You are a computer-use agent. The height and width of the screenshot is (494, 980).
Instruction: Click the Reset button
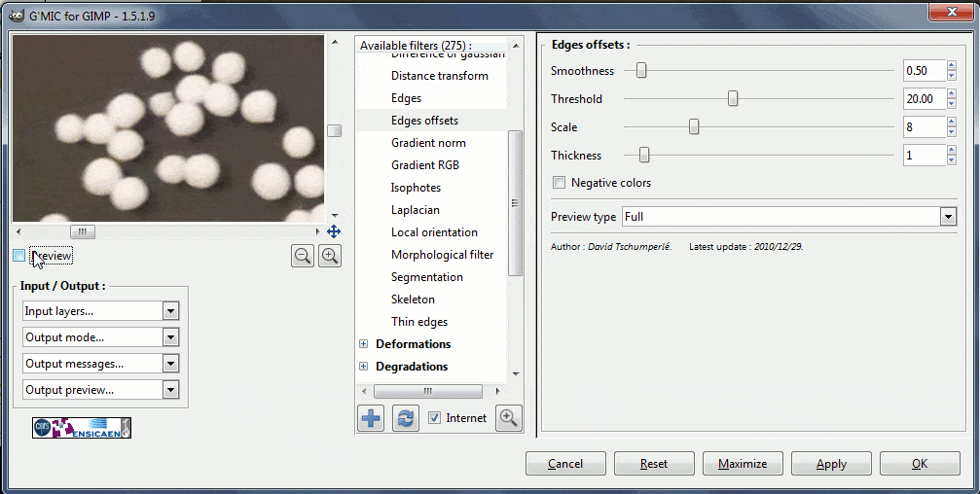[x=654, y=464]
